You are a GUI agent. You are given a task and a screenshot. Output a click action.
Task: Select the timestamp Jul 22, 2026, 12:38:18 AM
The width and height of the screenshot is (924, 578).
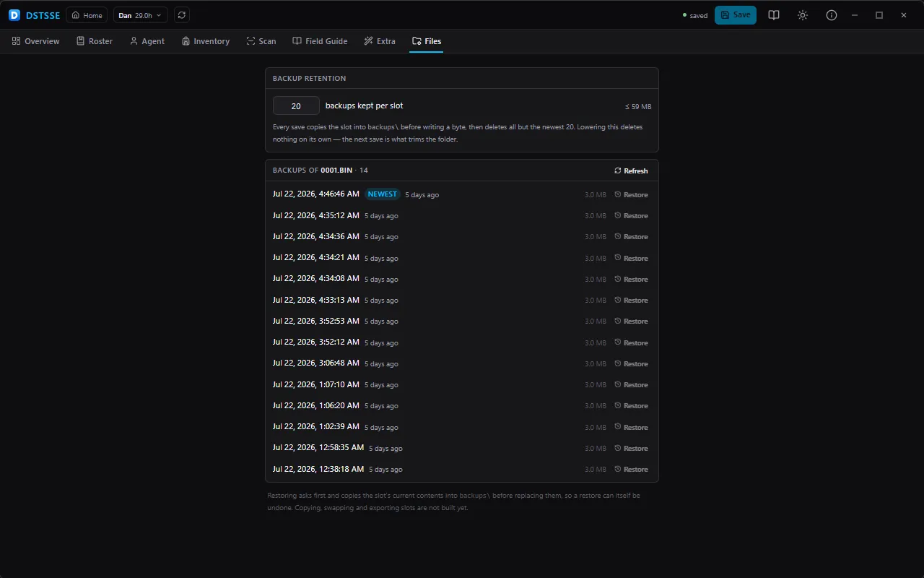tap(318, 469)
